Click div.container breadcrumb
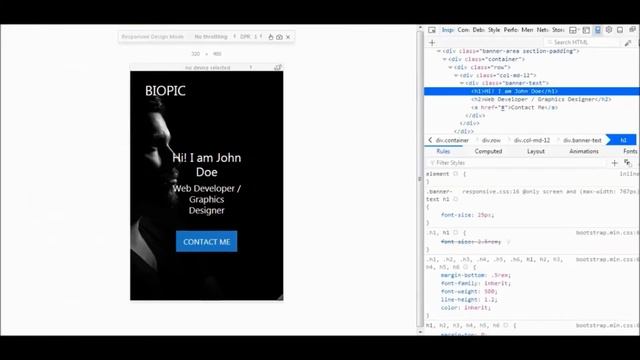640x360 pixels. point(452,140)
